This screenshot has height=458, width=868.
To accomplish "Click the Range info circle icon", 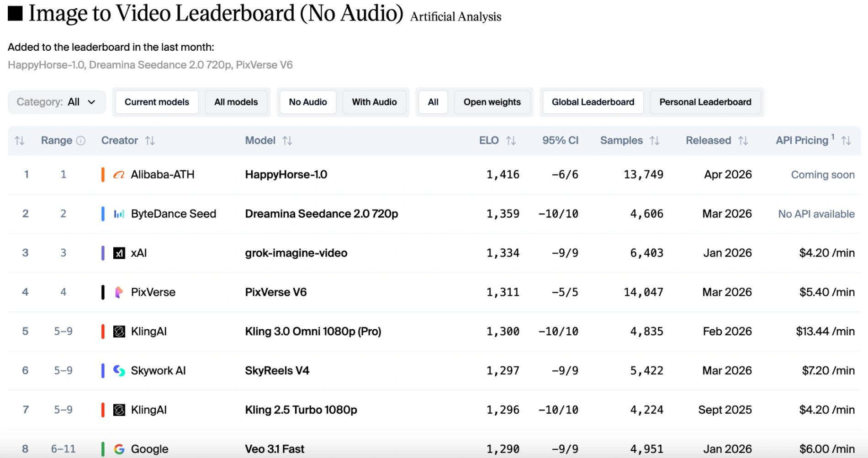I will (x=81, y=141).
